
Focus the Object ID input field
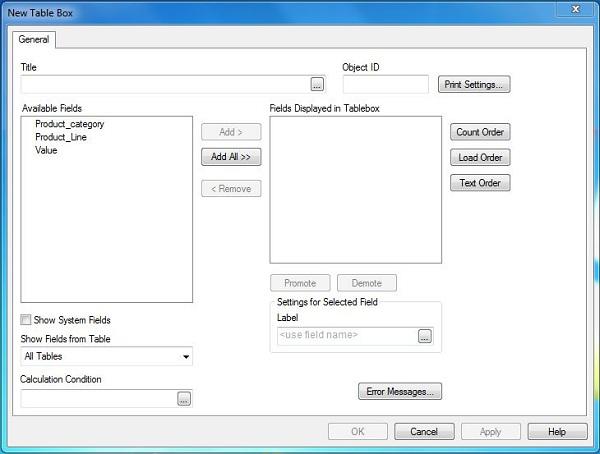tap(386, 84)
